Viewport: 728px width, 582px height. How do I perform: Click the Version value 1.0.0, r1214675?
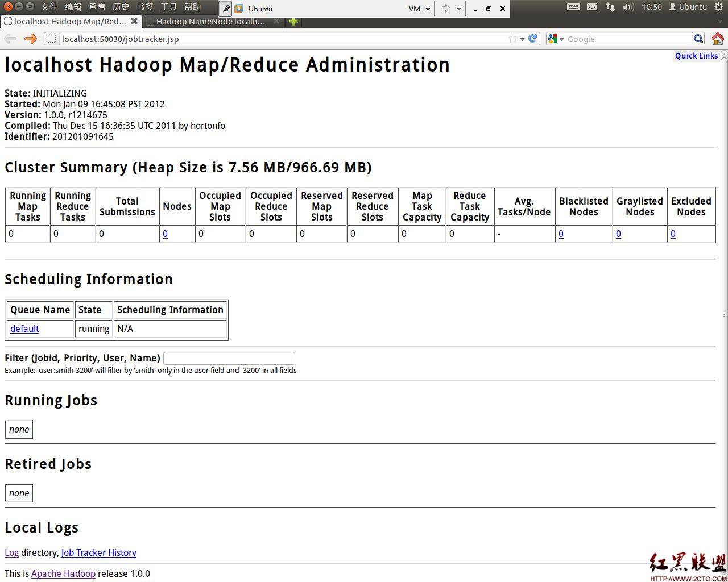coord(76,115)
